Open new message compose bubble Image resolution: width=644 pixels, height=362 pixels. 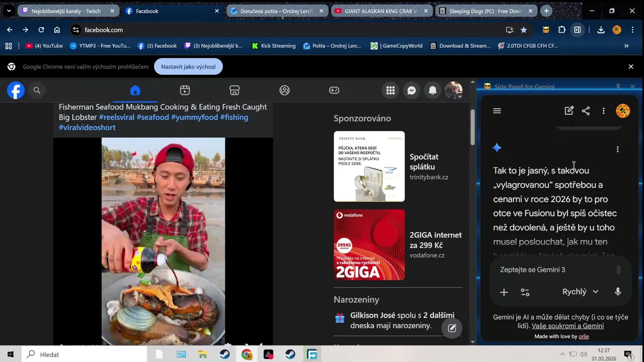[x=452, y=328]
